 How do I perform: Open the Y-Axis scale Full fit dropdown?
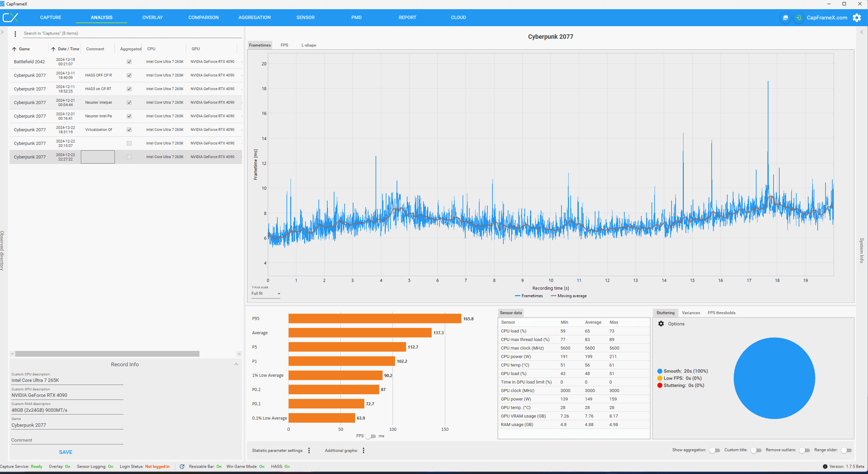coord(266,294)
